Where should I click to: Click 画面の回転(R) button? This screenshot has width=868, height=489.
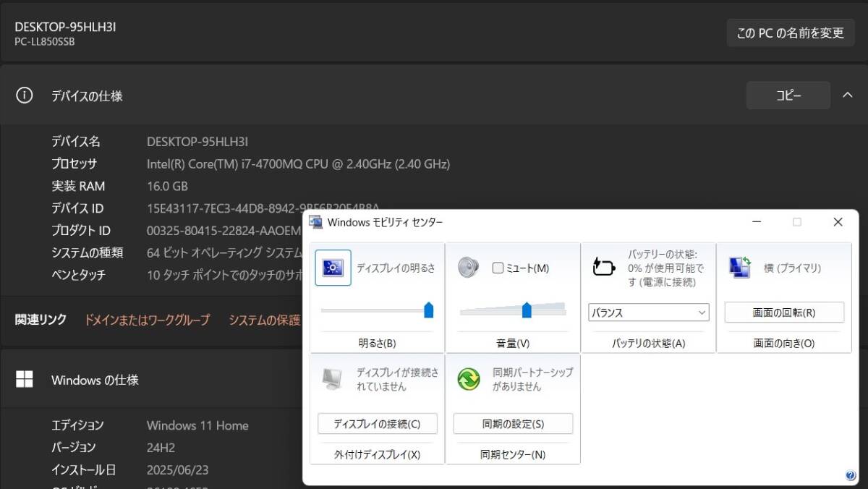784,312
